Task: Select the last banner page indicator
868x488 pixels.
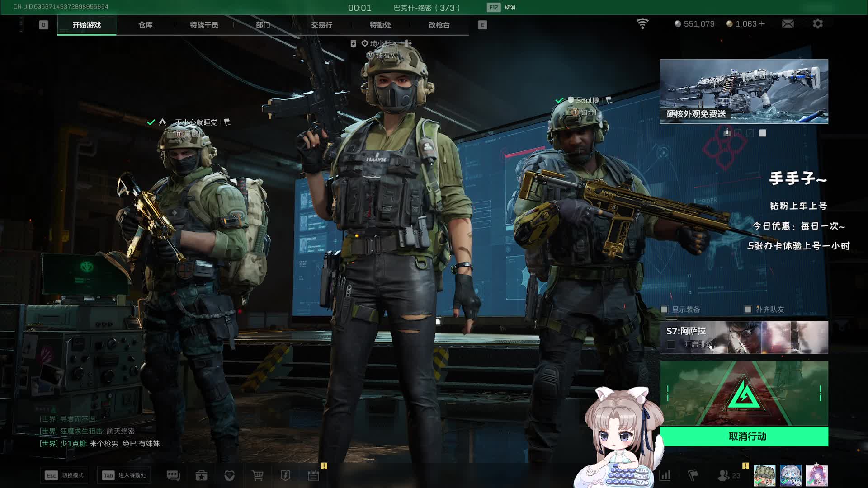Action: [x=762, y=133]
